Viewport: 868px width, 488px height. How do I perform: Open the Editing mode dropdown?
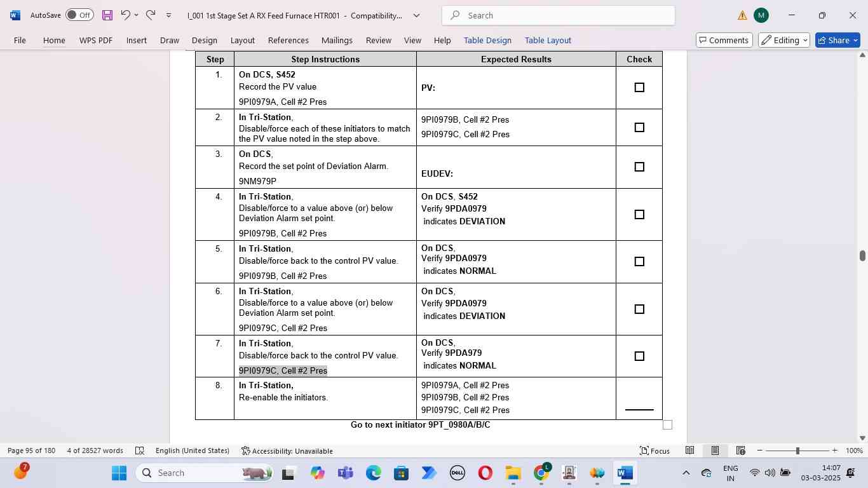pyautogui.click(x=784, y=40)
